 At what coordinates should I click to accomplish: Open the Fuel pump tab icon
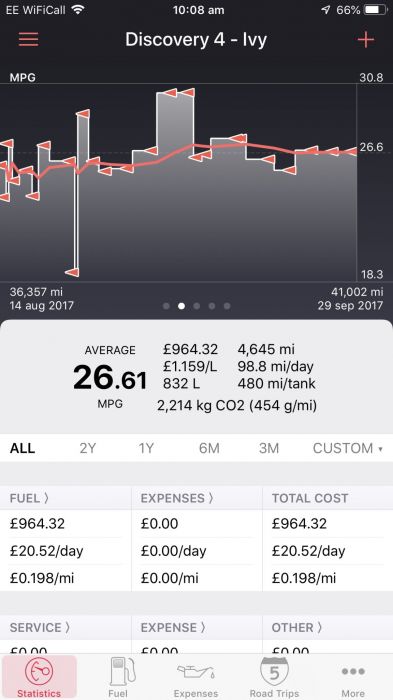pos(118,671)
